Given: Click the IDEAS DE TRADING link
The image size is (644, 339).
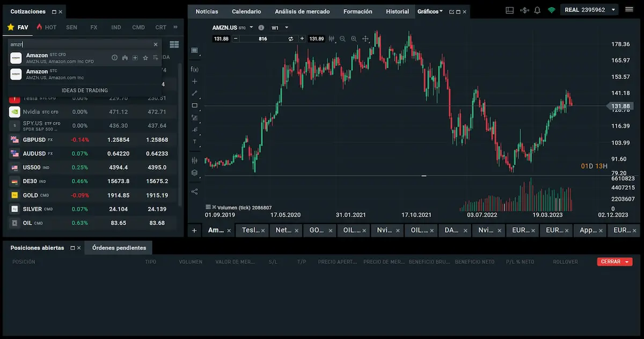Looking at the screenshot, I should 85,90.
